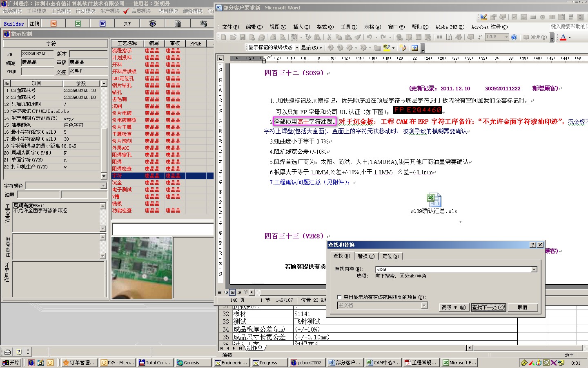
Task: Click the Columns icon in Word toolbar
Action: coord(439,37)
